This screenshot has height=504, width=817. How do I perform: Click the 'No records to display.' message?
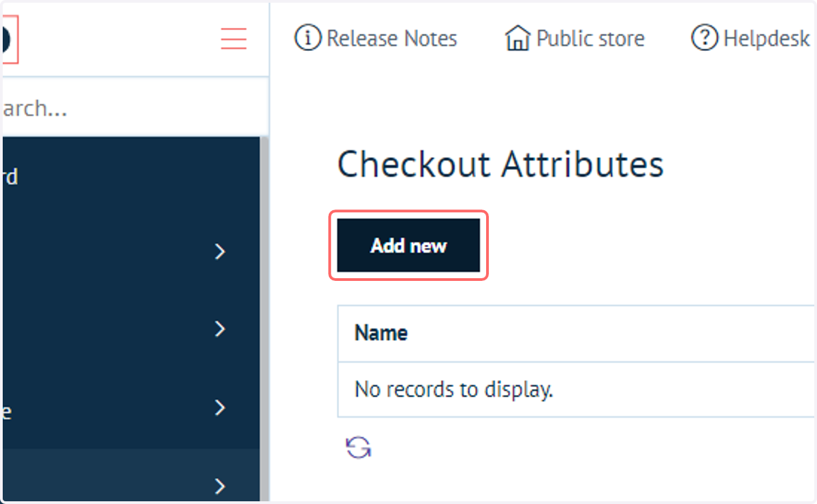click(453, 390)
